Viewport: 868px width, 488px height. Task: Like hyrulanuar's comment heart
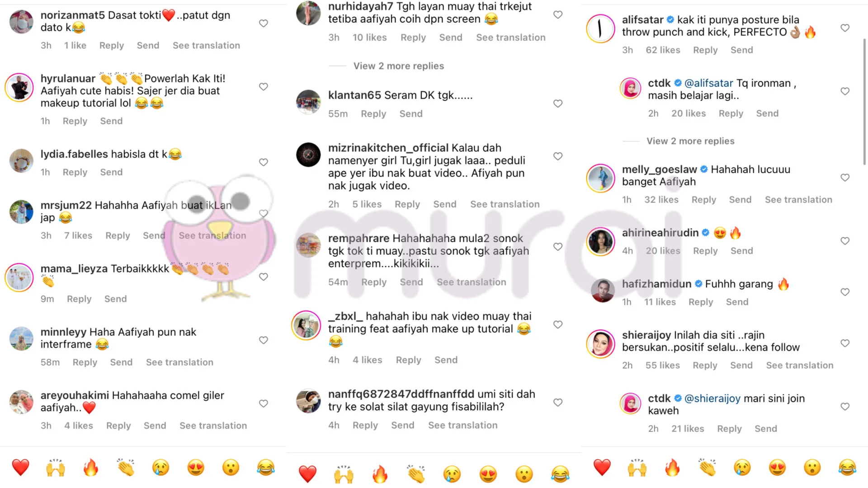pyautogui.click(x=264, y=87)
